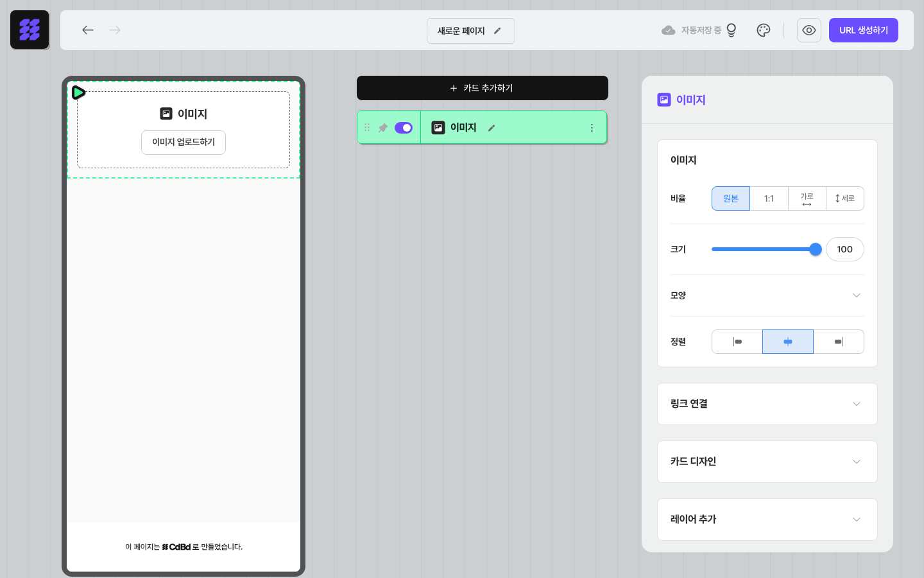Click the image icon in card row
The width and height of the screenshot is (924, 578).
(438, 128)
